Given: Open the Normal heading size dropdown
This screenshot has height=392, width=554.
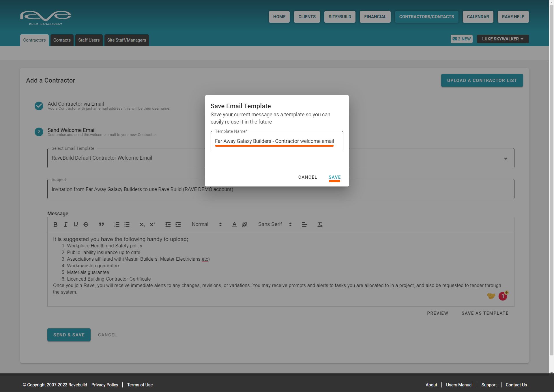Looking at the screenshot, I should point(207,225).
